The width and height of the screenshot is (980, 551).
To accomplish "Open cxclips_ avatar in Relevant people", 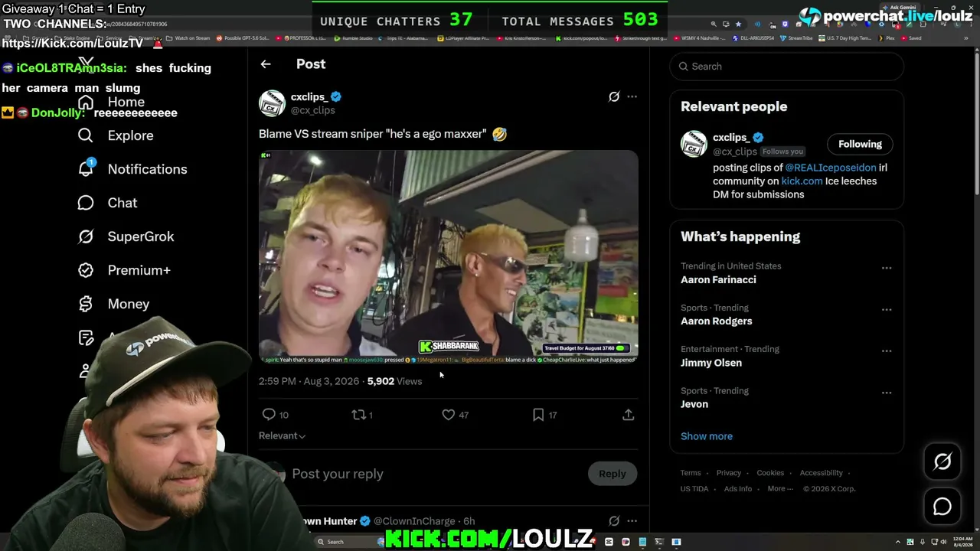I will (694, 144).
